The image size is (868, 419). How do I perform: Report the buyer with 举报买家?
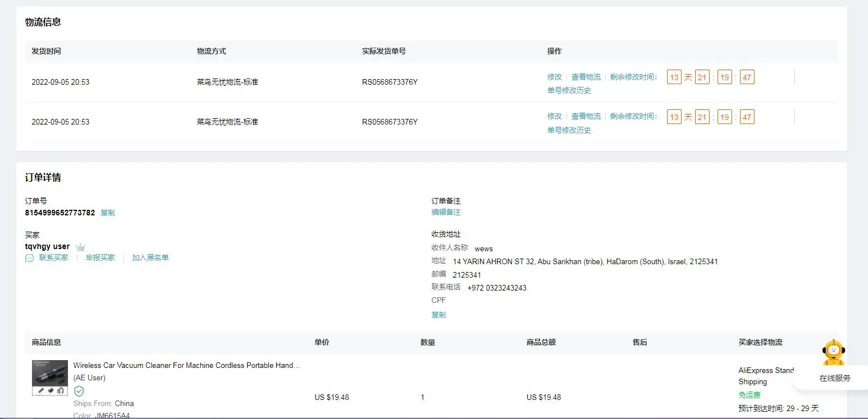click(x=100, y=258)
